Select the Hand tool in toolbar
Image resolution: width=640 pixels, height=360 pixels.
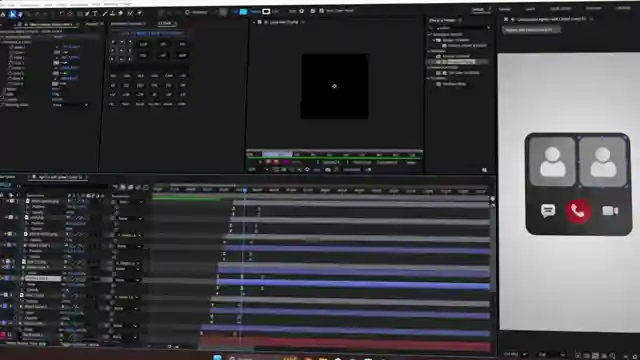tap(20, 14)
